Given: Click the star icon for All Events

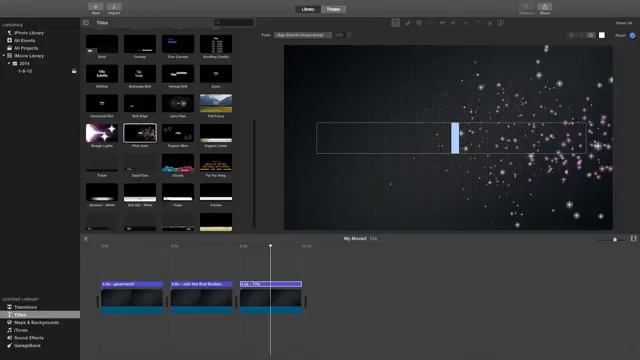Looking at the screenshot, I should [x=9, y=40].
